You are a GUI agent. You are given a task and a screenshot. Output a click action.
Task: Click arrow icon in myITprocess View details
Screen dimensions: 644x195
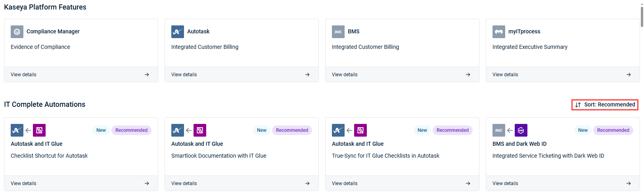(629, 75)
